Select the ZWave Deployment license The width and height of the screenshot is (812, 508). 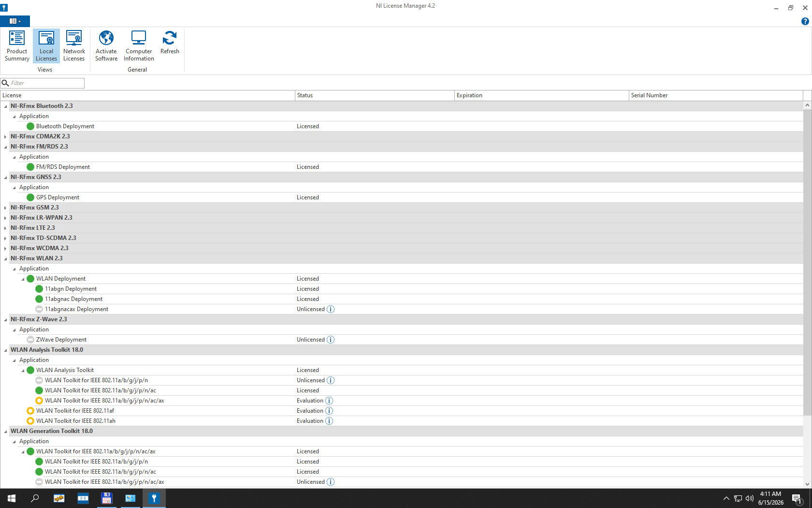pos(61,340)
